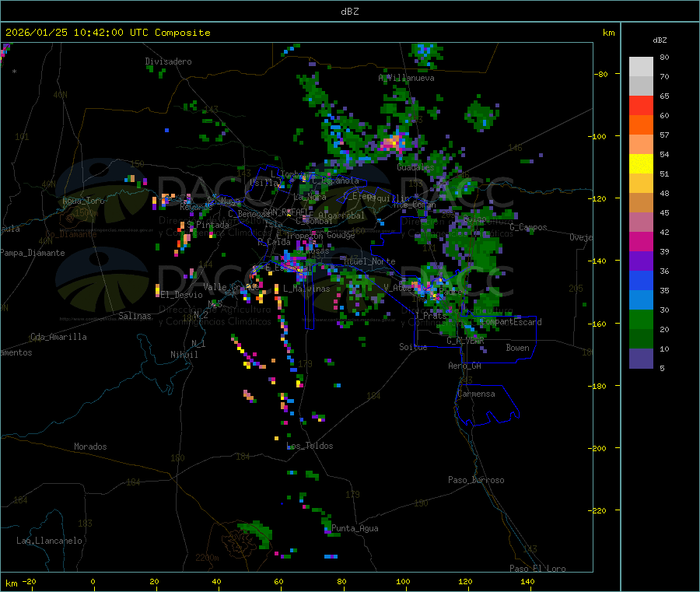The width and height of the screenshot is (700, 592).
Task: Choose the royal blue 35–36 dBZ legend swatch
Action: (641, 280)
